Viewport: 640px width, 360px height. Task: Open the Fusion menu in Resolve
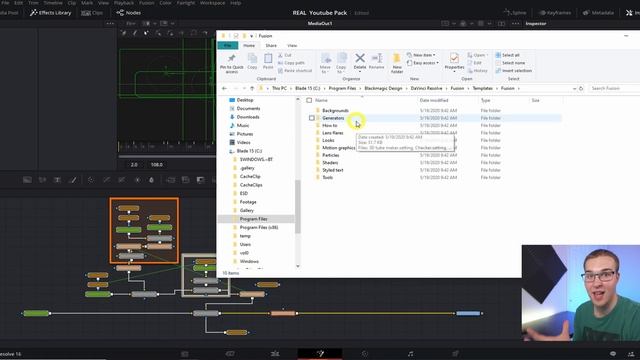(147, 3)
